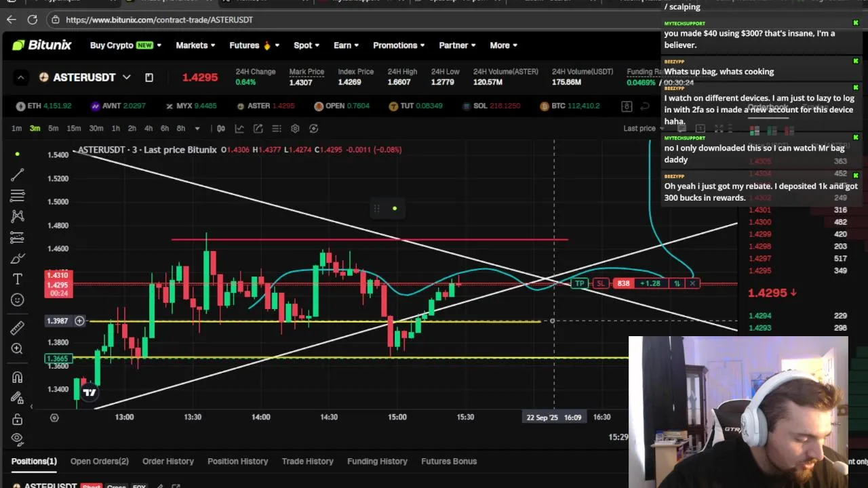Click the SL button on position line

pos(600,283)
